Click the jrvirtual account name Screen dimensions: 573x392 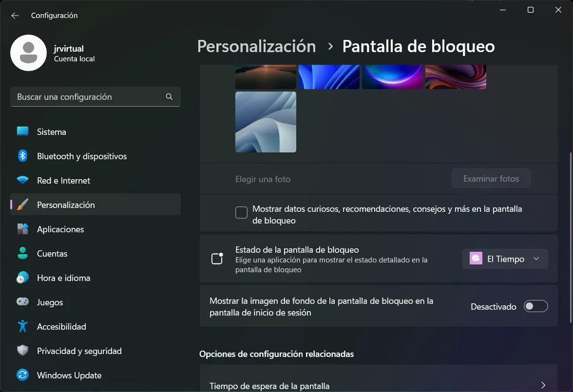(x=69, y=49)
